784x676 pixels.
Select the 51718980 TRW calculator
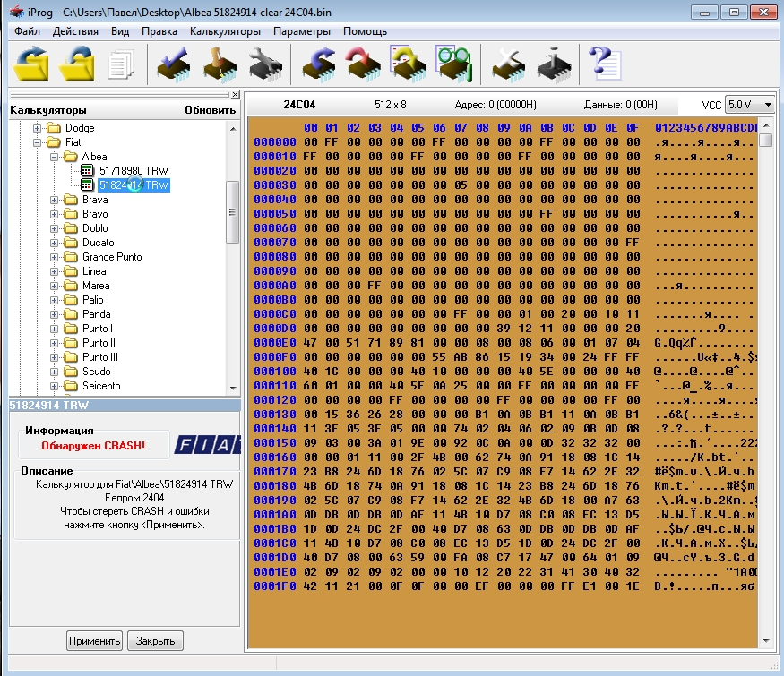(x=134, y=171)
